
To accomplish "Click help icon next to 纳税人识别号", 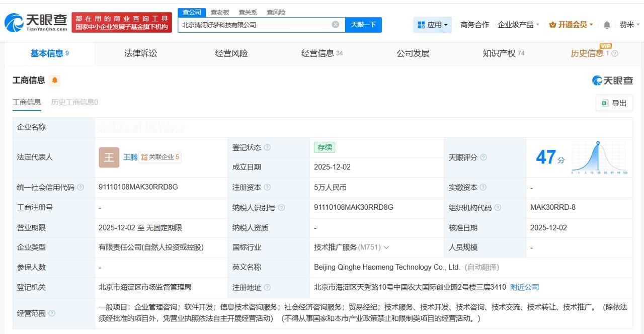I will [x=281, y=208].
